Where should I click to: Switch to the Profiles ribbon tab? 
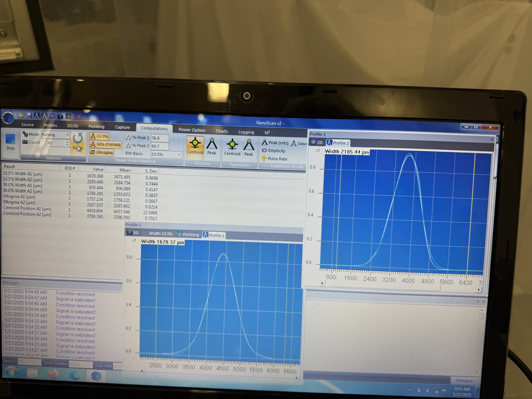[x=50, y=125]
